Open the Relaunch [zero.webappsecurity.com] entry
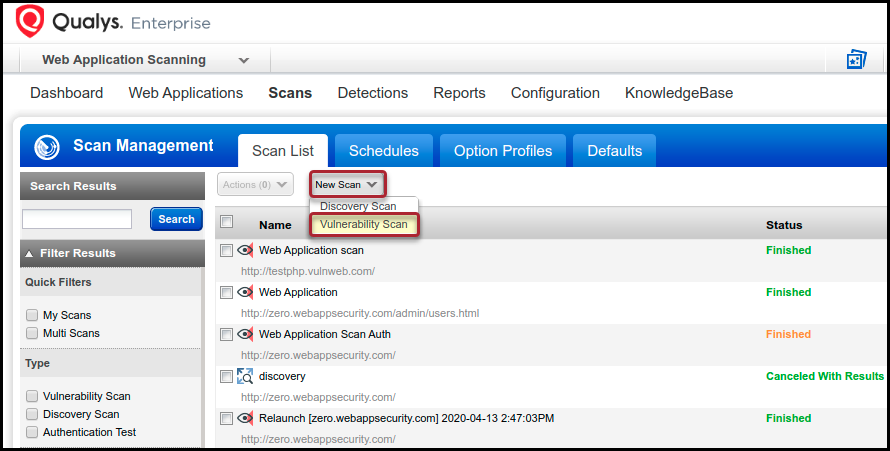The height and width of the screenshot is (451, 890). point(406,418)
